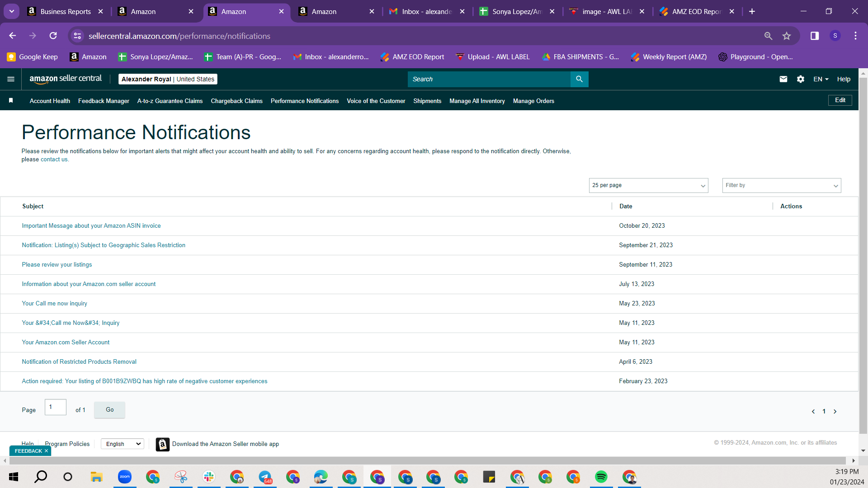This screenshot has width=868, height=488.
Task: Open Notification of Restricted Products Removal
Action: point(79,361)
